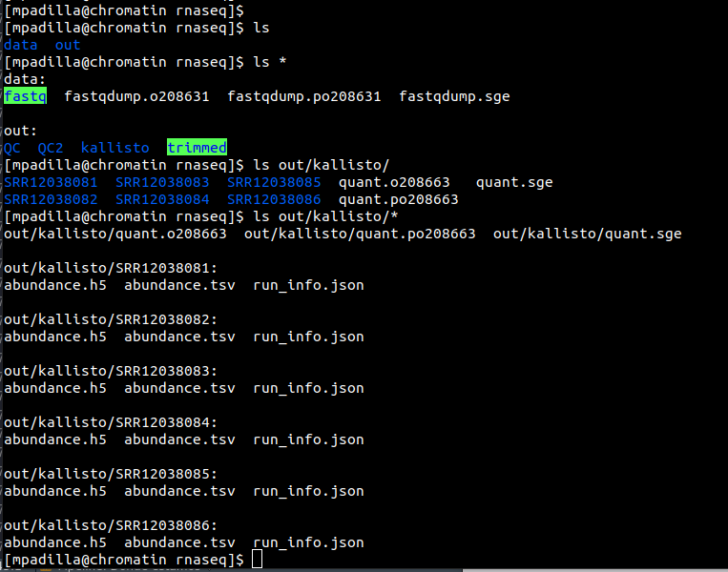
Task: Select the green-highlighted "fastq" directory
Action: click(25, 96)
